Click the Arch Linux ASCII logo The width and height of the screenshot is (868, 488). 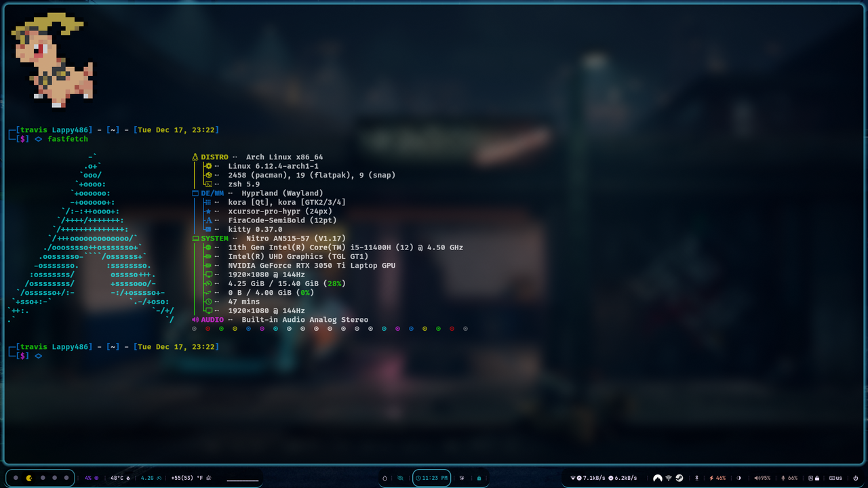click(91, 238)
